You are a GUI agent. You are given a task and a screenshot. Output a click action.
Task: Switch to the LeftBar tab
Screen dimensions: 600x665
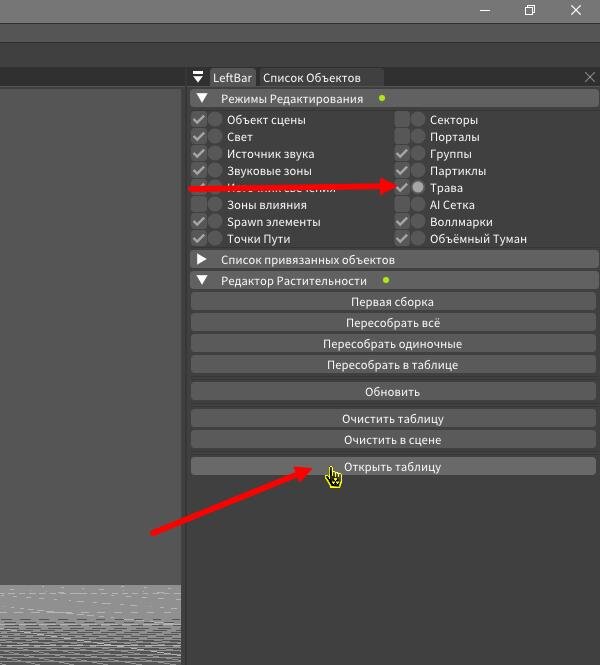(232, 78)
